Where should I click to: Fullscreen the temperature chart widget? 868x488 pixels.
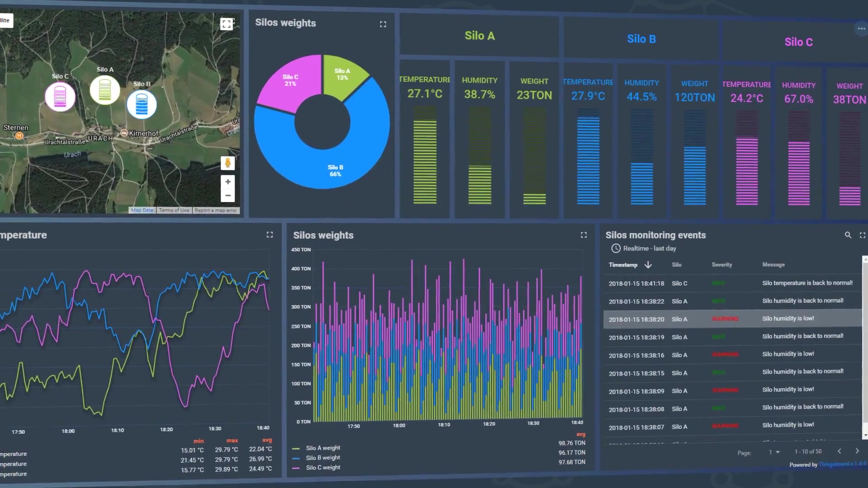point(269,235)
